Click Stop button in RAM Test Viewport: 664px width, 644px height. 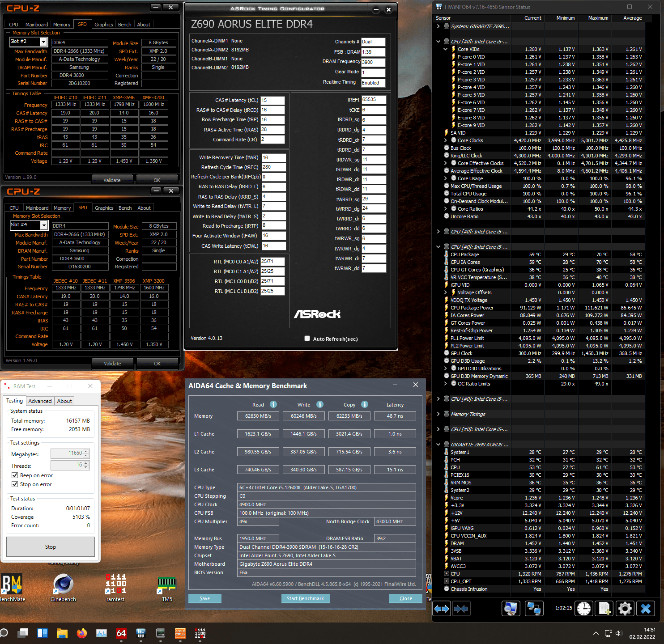(x=51, y=547)
